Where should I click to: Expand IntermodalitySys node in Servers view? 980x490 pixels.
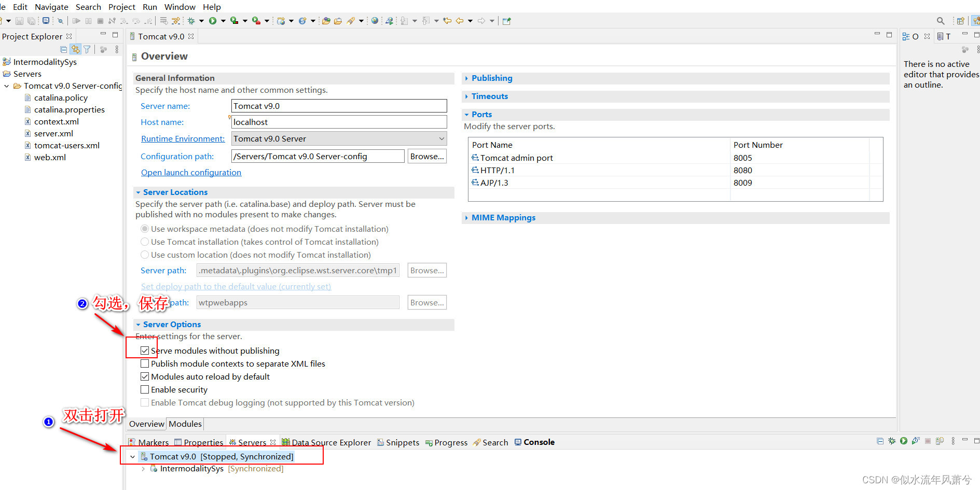[143, 469]
